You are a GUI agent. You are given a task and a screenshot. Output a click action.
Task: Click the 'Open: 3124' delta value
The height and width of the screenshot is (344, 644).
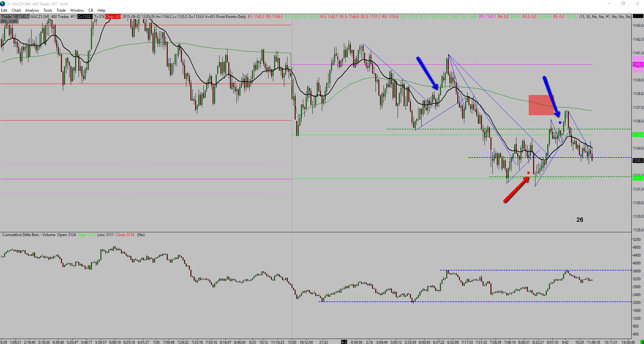point(66,235)
